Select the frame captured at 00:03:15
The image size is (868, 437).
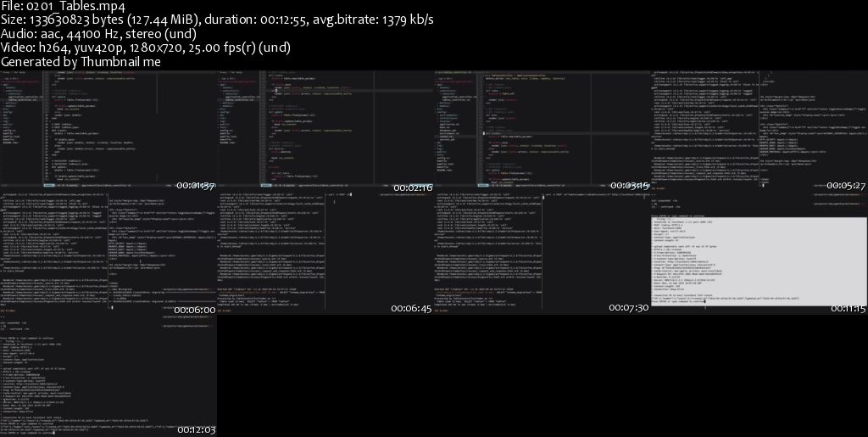(542, 131)
